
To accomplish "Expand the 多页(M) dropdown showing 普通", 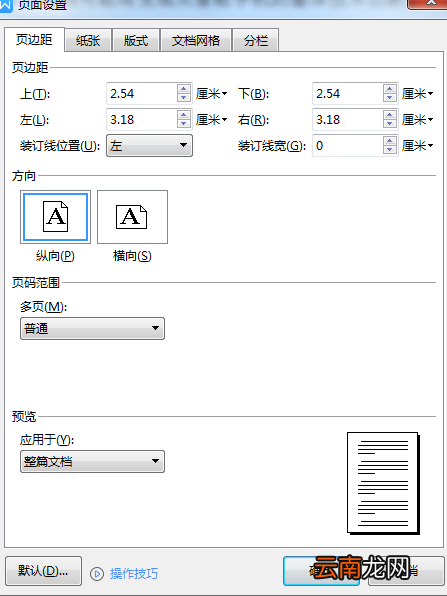I will [x=92, y=328].
